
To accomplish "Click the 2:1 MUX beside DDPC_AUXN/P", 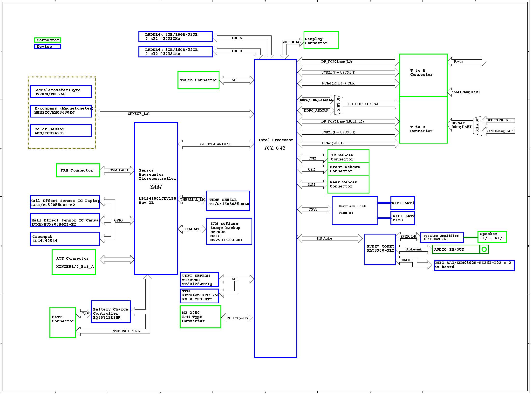I will point(339,105).
